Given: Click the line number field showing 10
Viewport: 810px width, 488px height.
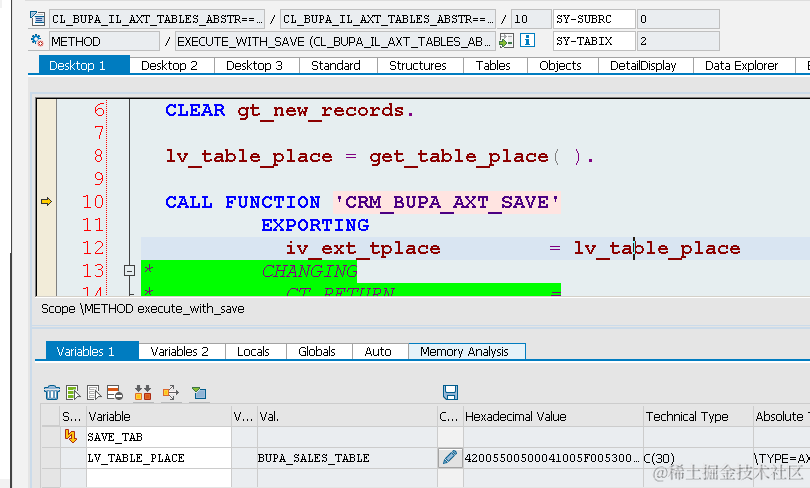Looking at the screenshot, I should 531,19.
